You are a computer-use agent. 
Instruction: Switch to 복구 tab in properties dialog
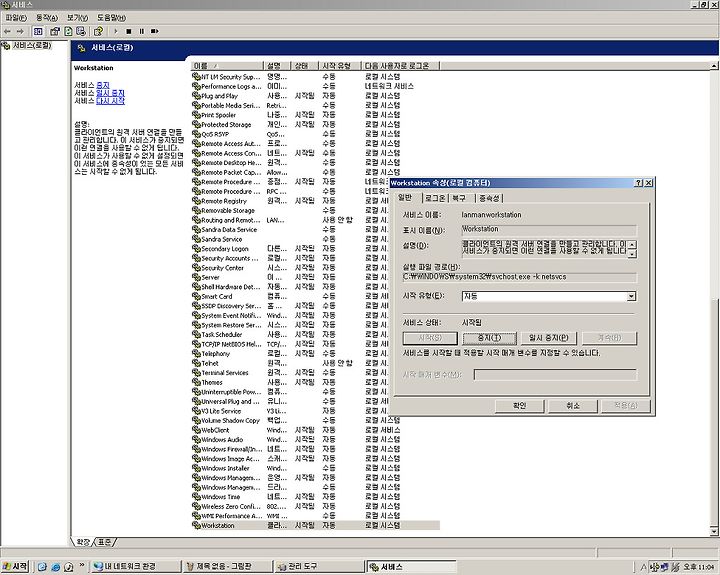459,198
